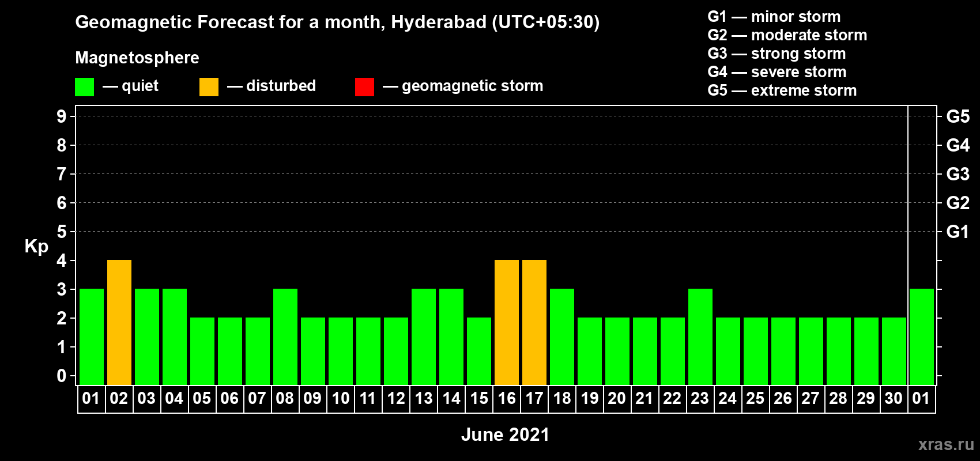This screenshot has height=461, width=980.
Task: Click the date label 20 on the axis
Action: [x=617, y=398]
